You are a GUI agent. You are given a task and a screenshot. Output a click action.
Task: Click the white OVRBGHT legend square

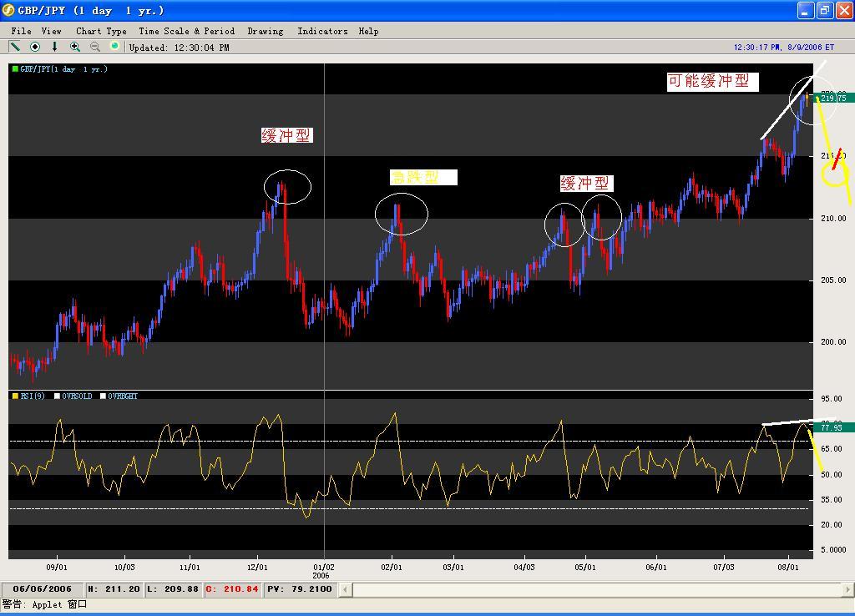(103, 396)
